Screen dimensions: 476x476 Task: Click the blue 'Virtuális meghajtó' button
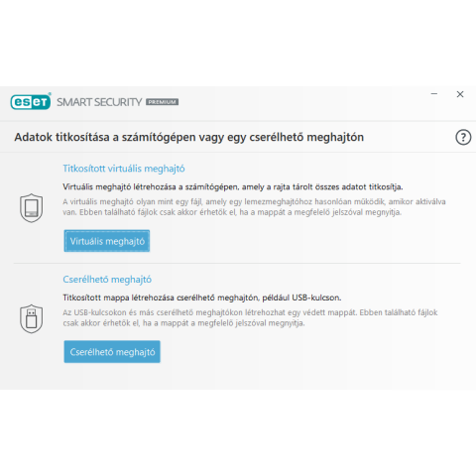pos(107,241)
